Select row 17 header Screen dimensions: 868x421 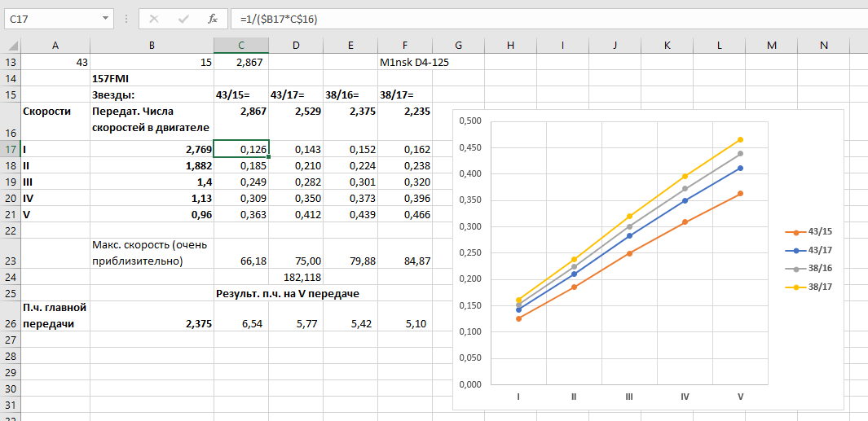(11, 149)
